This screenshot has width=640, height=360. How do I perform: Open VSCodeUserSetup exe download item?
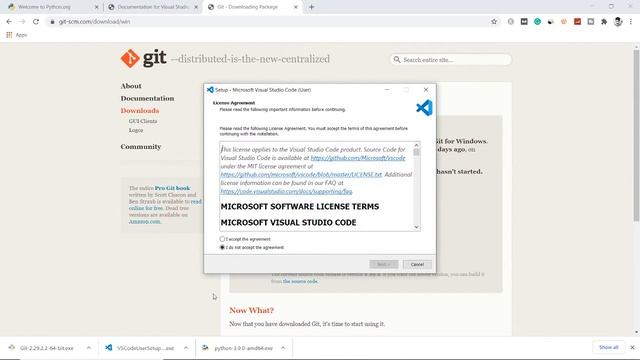coord(140,348)
